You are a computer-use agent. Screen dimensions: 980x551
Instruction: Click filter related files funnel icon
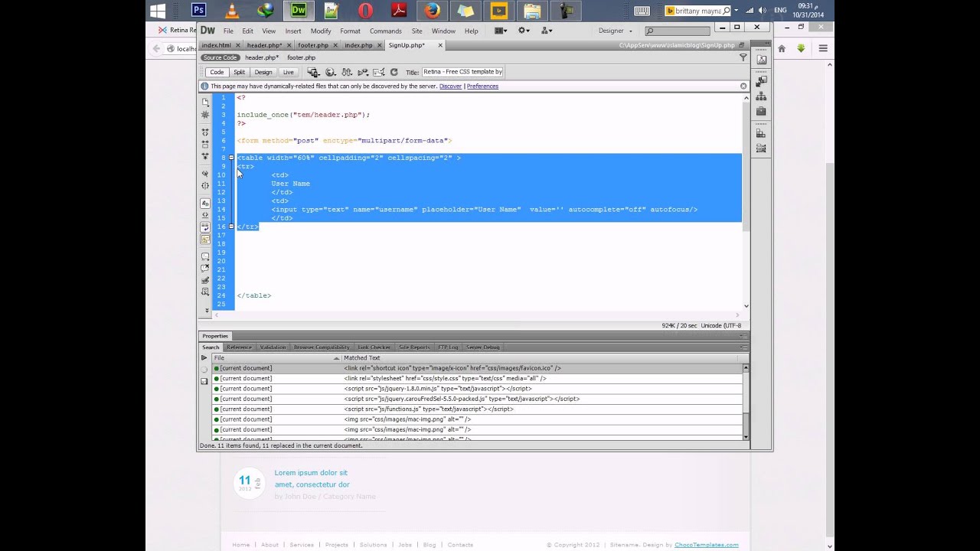pyautogui.click(x=743, y=57)
